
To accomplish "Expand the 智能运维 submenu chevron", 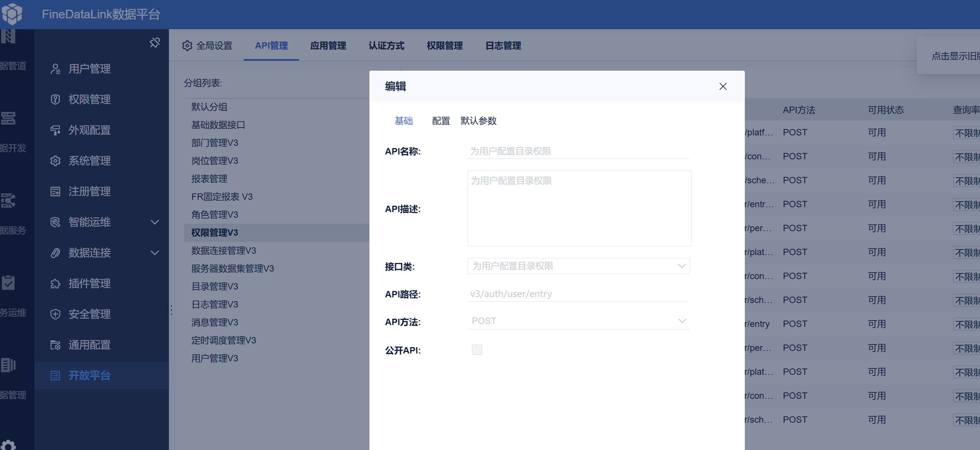I will [x=154, y=222].
